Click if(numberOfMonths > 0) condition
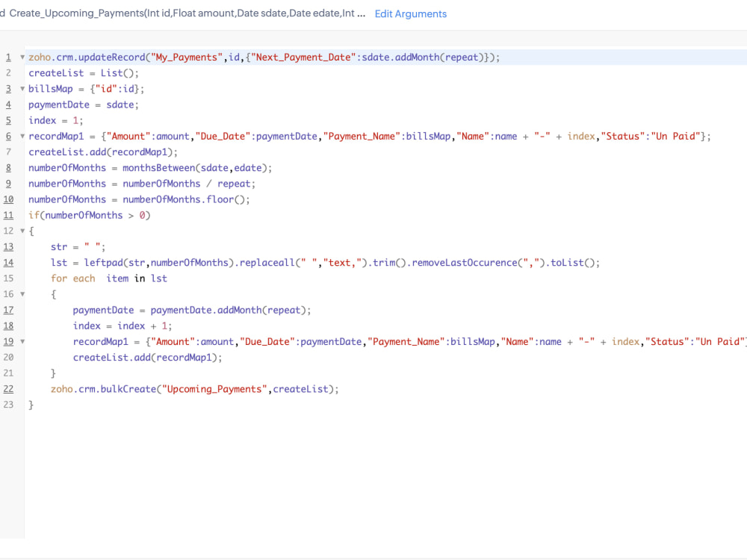This screenshot has height=560, width=747. 89,215
